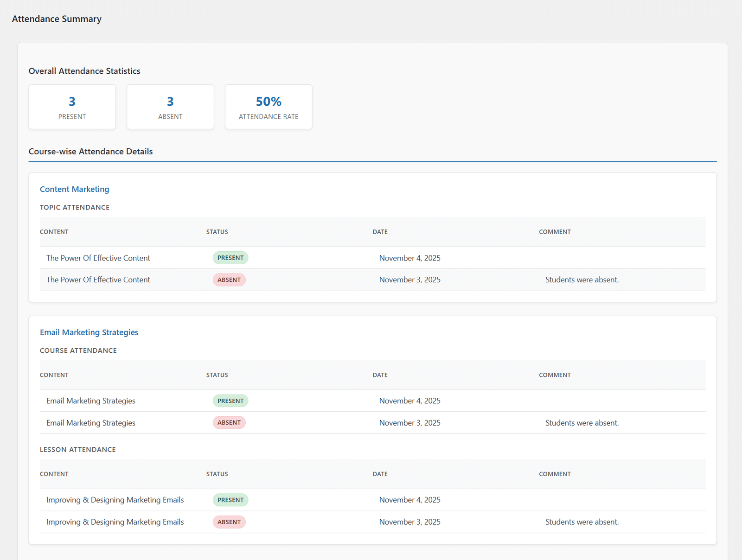Viewport: 742px width, 560px height.
Task: Select the Absent count card showing 3
Action: coord(170,107)
